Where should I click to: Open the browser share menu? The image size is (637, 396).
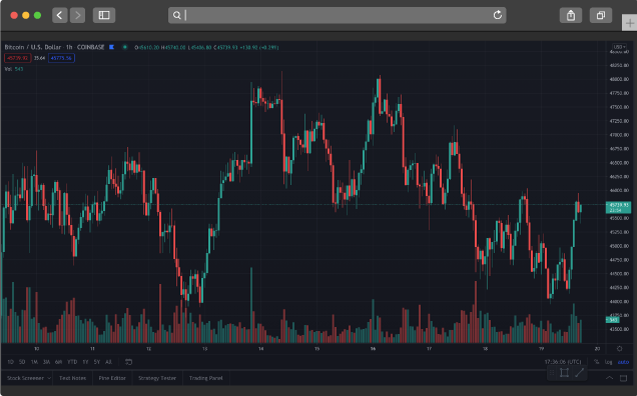tap(571, 15)
